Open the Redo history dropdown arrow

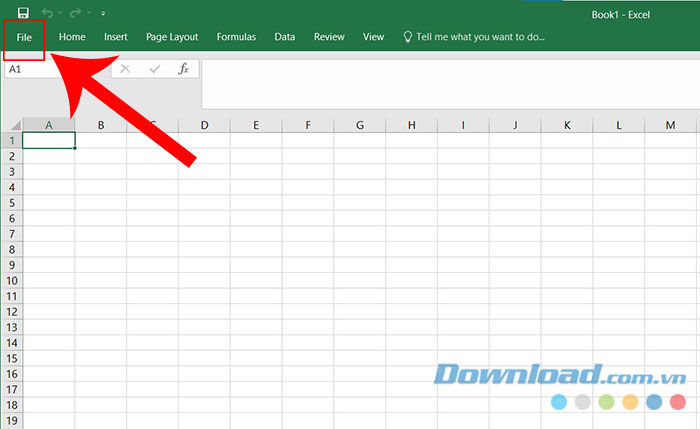point(89,13)
